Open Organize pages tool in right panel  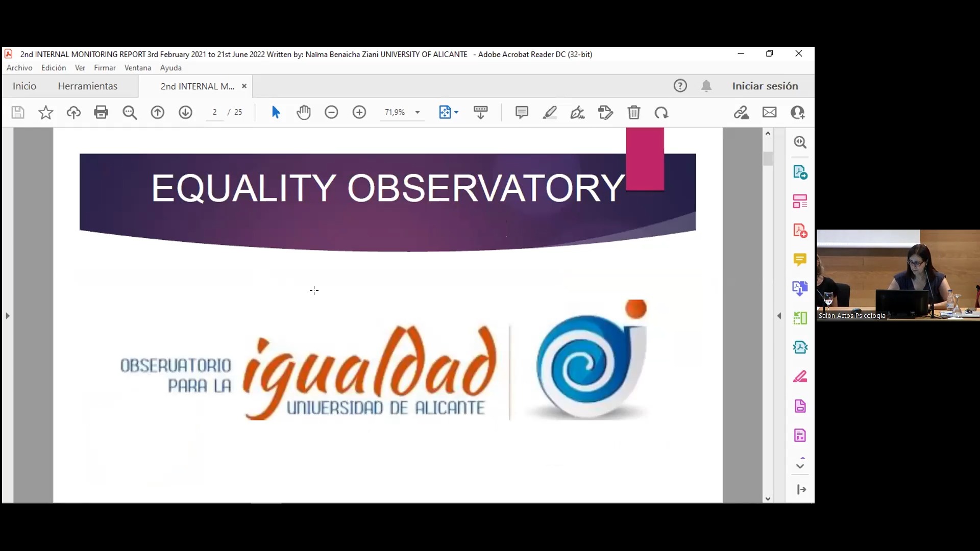coord(800,201)
